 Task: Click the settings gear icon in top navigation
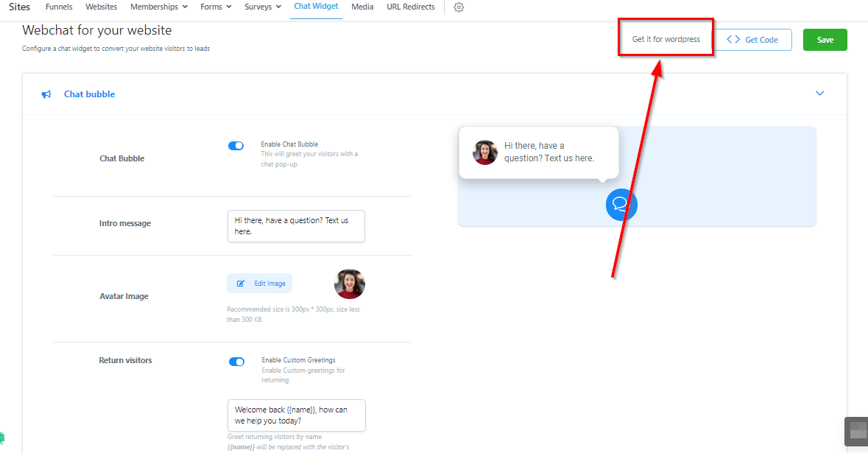click(459, 7)
